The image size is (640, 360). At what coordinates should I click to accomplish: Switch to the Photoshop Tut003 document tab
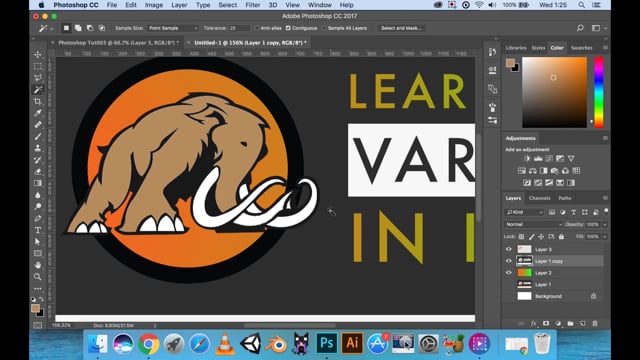click(118, 42)
